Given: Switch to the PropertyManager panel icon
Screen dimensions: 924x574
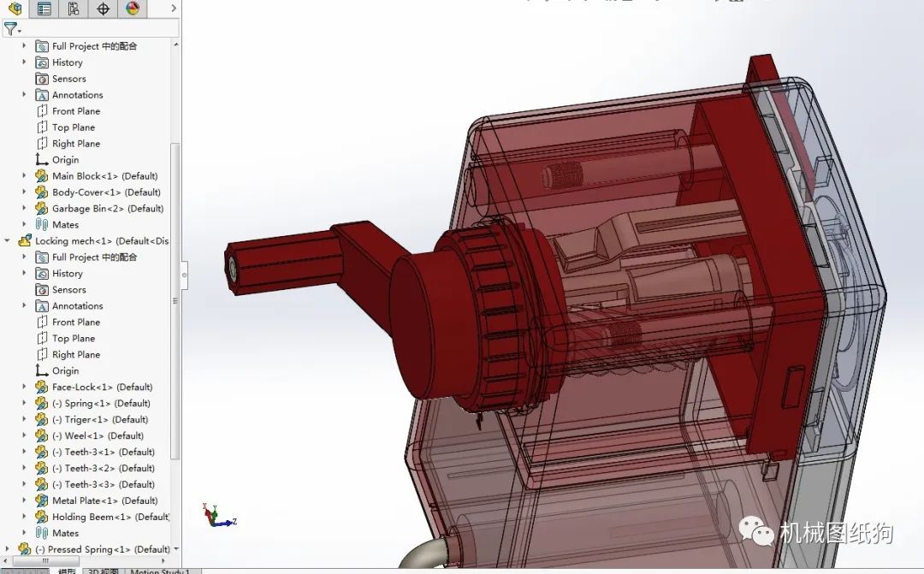Looking at the screenshot, I should 44,9.
